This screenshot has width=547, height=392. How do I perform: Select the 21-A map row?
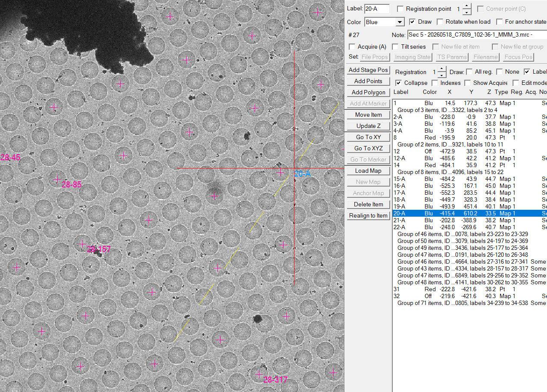(470, 220)
